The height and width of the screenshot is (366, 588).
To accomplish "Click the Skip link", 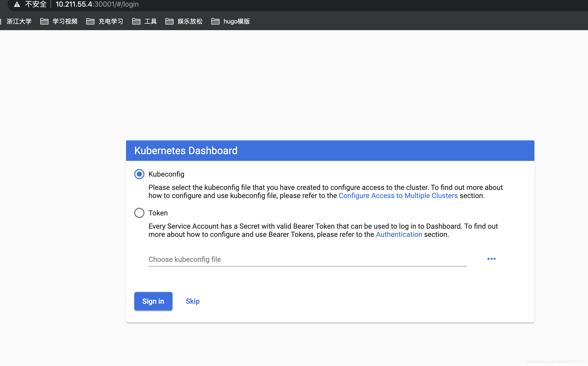I will [x=192, y=301].
